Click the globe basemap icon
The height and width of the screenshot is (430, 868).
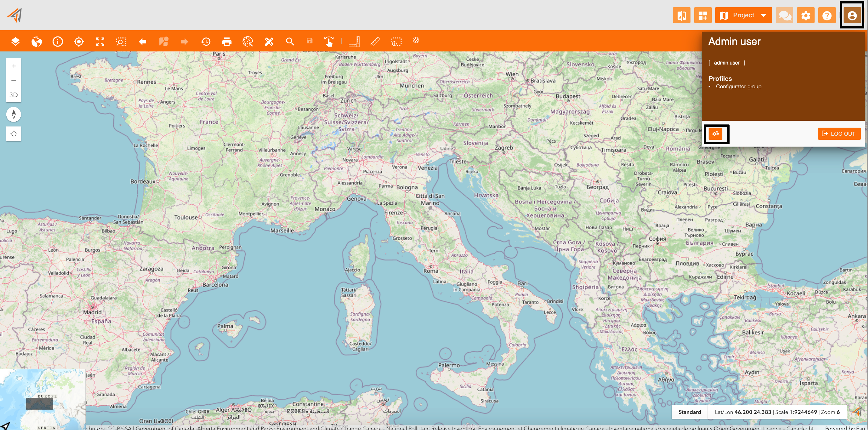37,41
